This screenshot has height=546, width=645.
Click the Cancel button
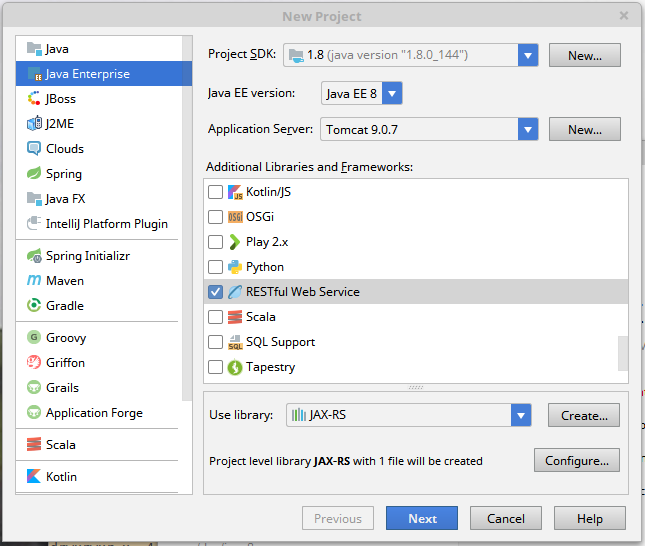click(x=506, y=518)
